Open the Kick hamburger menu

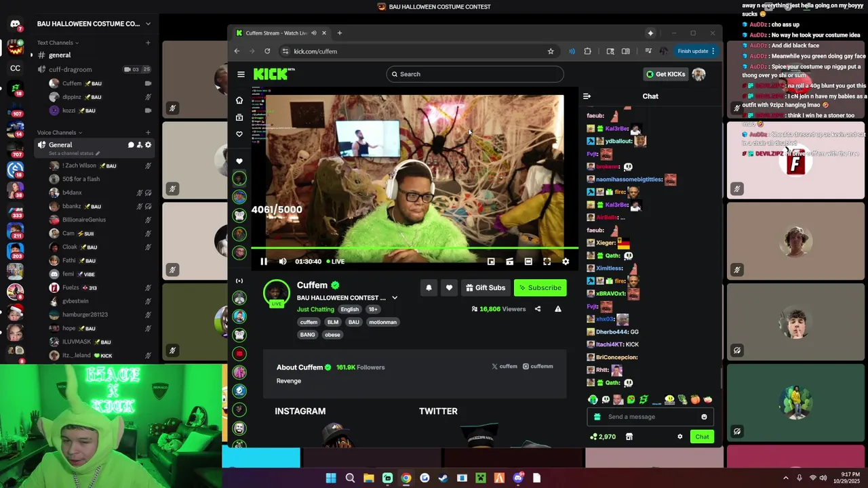click(241, 75)
